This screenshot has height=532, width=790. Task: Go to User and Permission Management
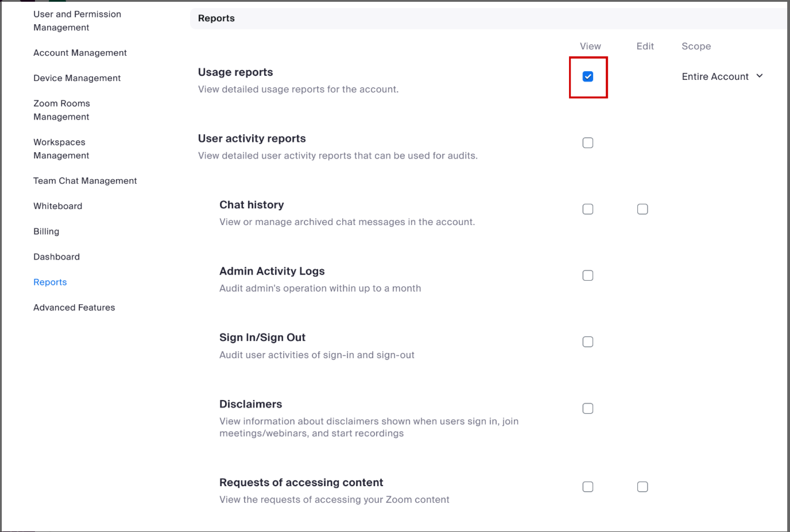click(77, 21)
